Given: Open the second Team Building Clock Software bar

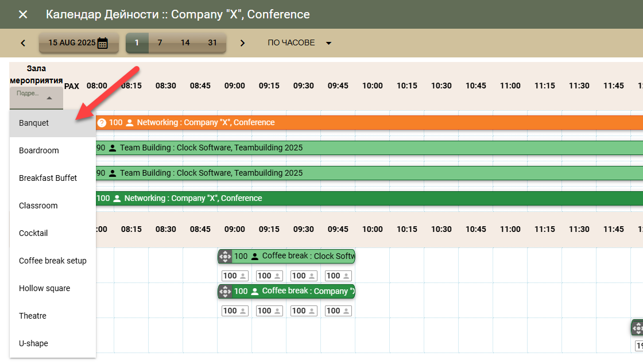Looking at the screenshot, I should coord(369,173).
